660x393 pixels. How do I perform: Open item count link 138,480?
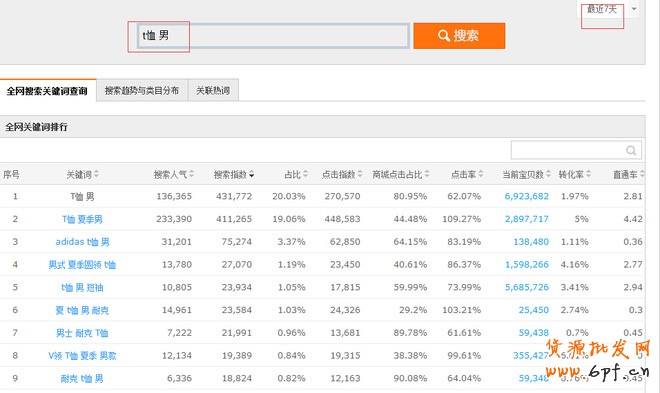pos(531,242)
